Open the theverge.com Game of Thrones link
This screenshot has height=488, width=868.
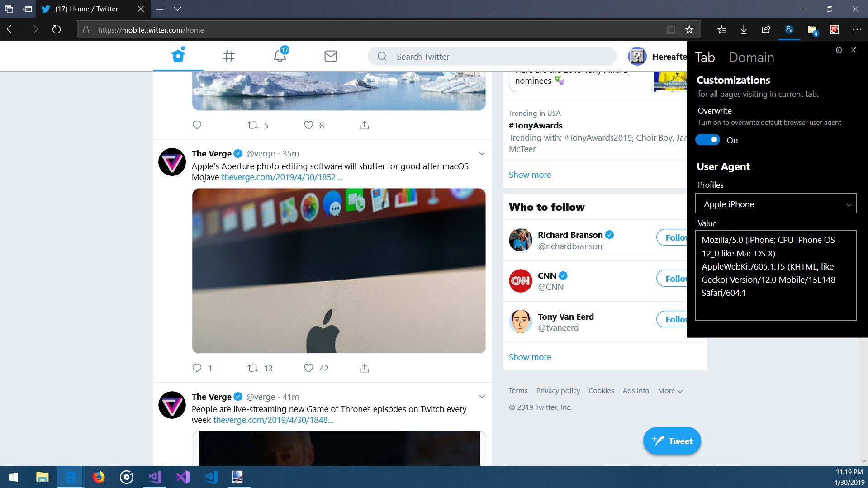(x=273, y=420)
